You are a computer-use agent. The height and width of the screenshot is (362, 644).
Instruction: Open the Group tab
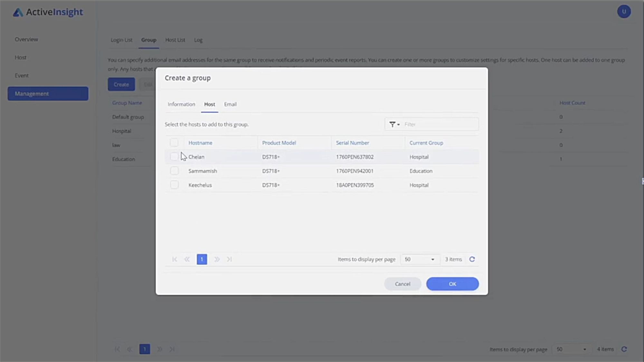[149, 40]
